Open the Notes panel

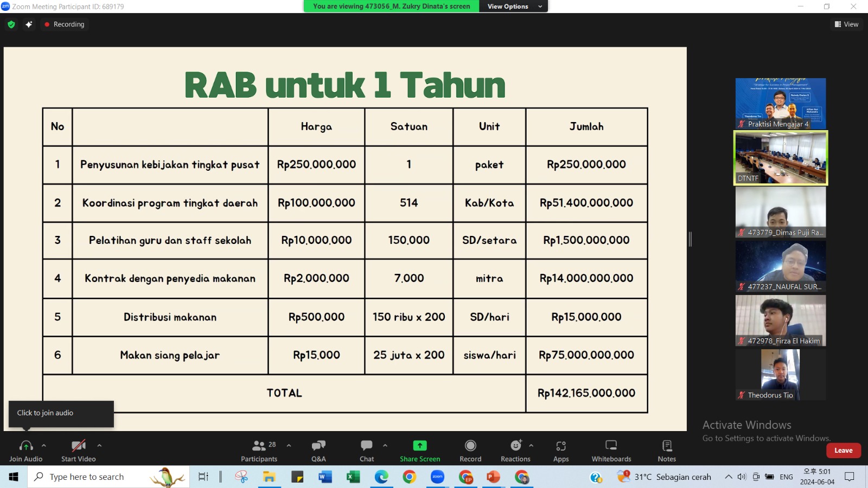click(x=667, y=450)
